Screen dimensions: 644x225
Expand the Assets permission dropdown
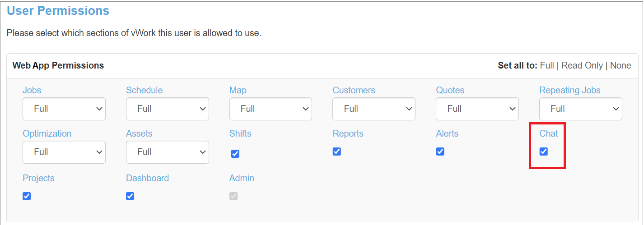168,152
